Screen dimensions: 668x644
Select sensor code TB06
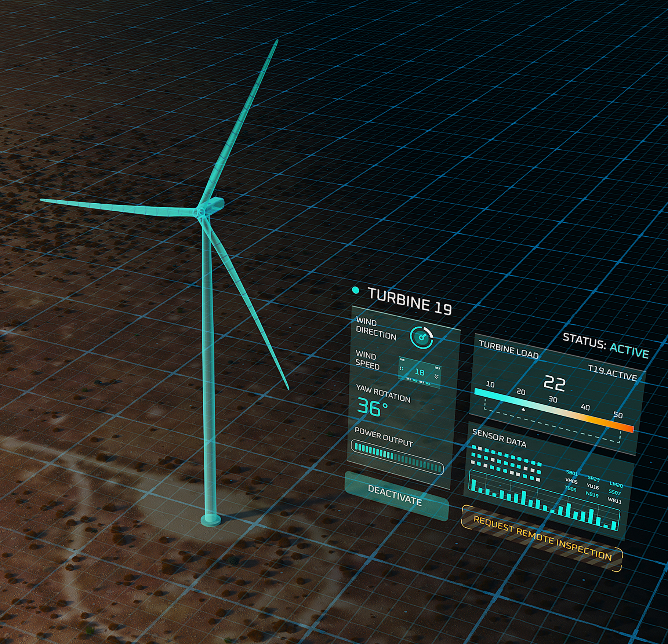point(570,489)
